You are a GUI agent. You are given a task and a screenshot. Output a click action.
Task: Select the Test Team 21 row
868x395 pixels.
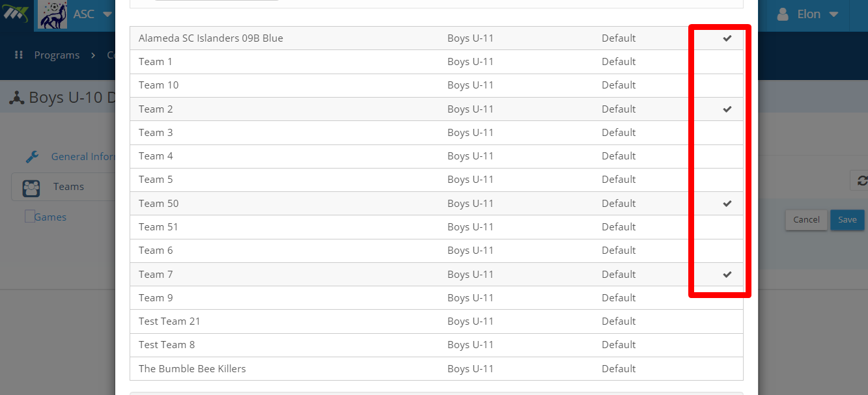coord(436,321)
